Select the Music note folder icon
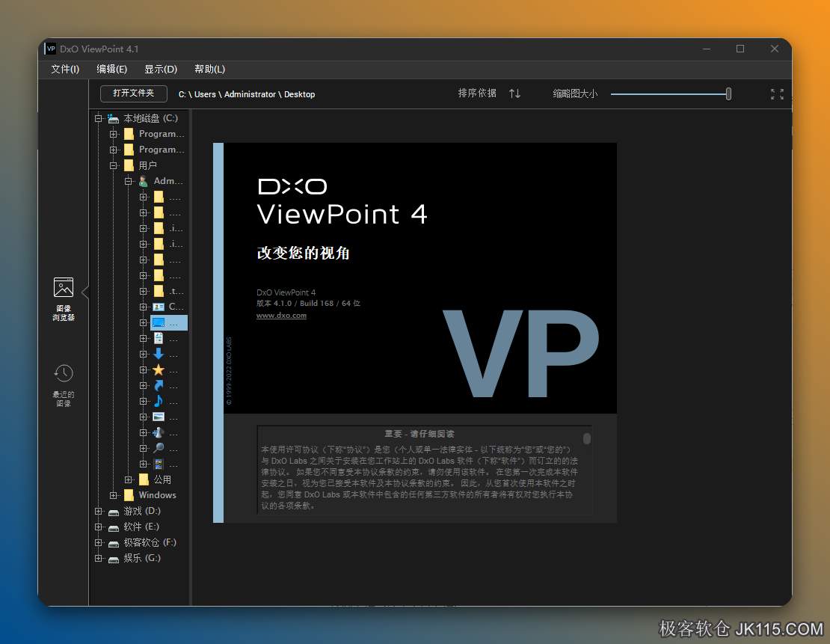Viewport: 830px width, 644px height. click(x=159, y=401)
